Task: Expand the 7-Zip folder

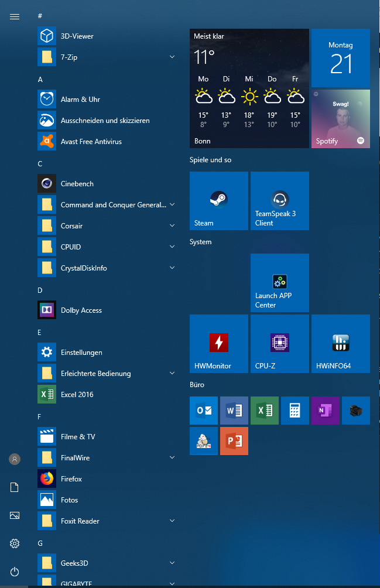Action: point(172,57)
